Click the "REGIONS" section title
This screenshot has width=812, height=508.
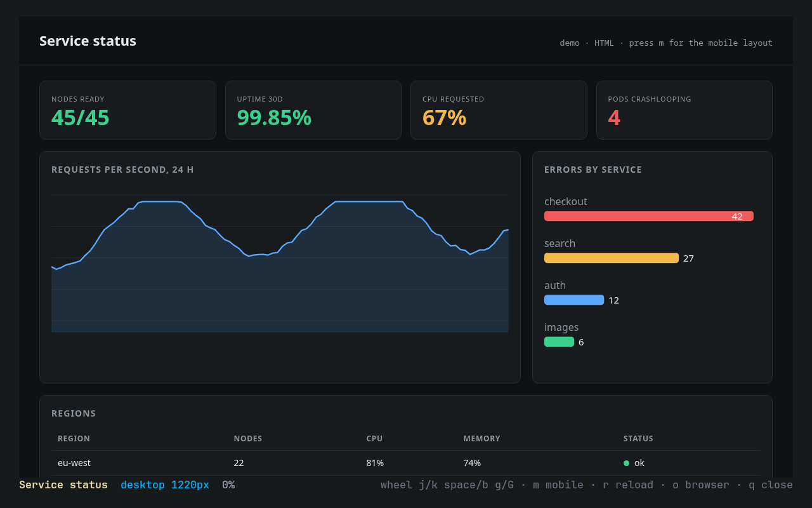point(74,413)
